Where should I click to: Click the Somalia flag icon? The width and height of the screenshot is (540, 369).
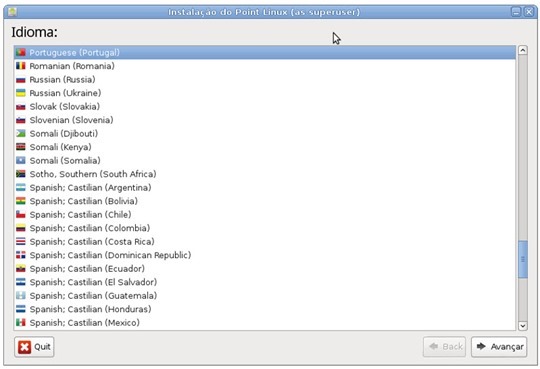coord(21,161)
